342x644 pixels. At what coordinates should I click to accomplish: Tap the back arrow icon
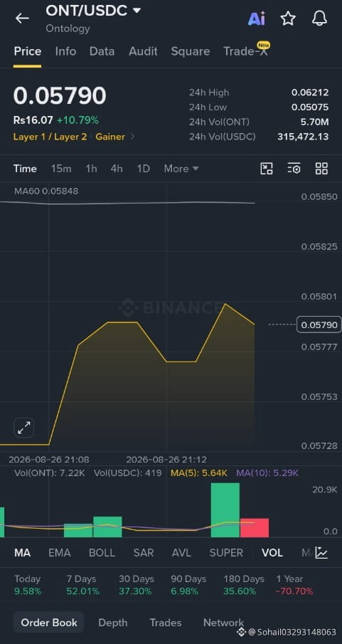pyautogui.click(x=22, y=18)
